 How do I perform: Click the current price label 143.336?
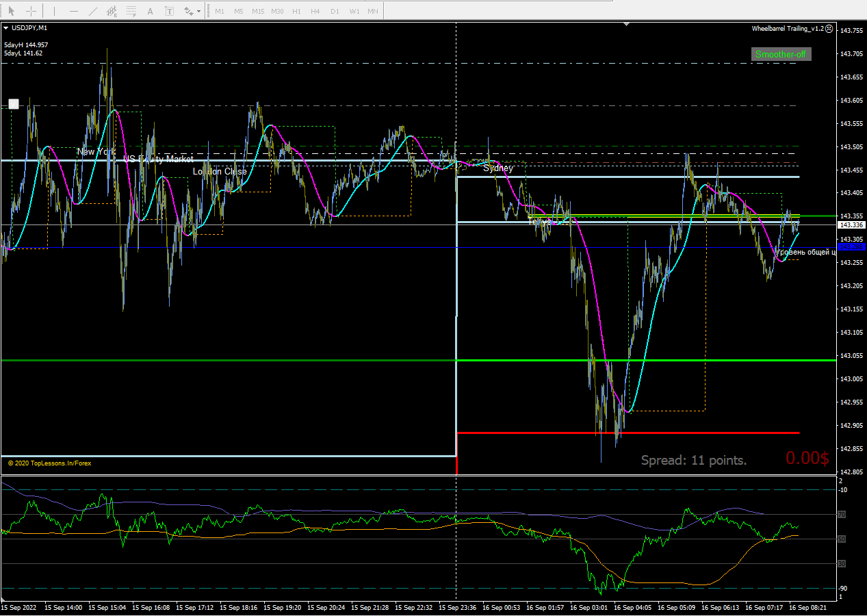(x=851, y=224)
